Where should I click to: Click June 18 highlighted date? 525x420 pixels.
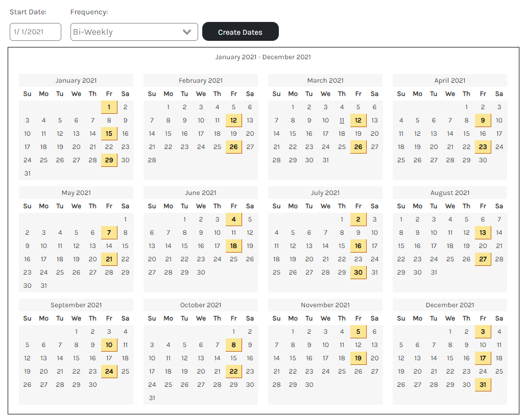[x=233, y=245]
